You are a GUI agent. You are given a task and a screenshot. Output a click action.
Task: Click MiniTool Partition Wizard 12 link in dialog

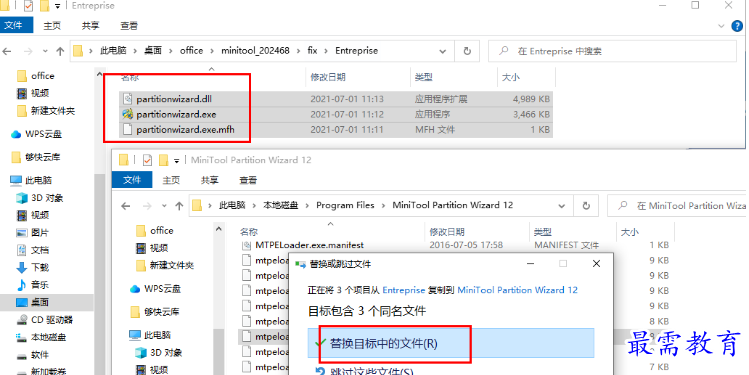517,290
